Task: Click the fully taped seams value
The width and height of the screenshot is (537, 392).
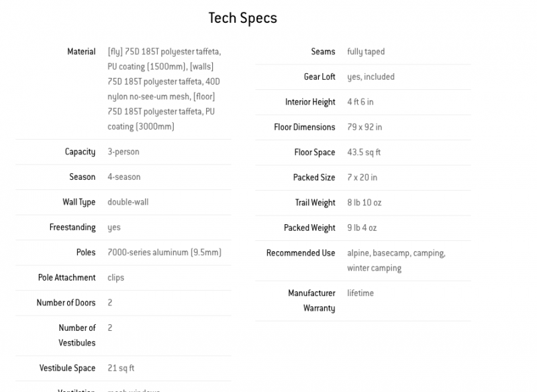Action: tap(366, 52)
